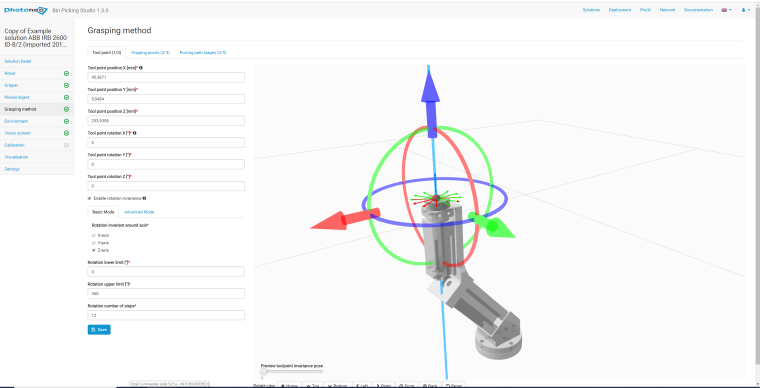Click the 'Grasping method' page heading
This screenshot has width=760, height=388.
pyautogui.click(x=119, y=31)
